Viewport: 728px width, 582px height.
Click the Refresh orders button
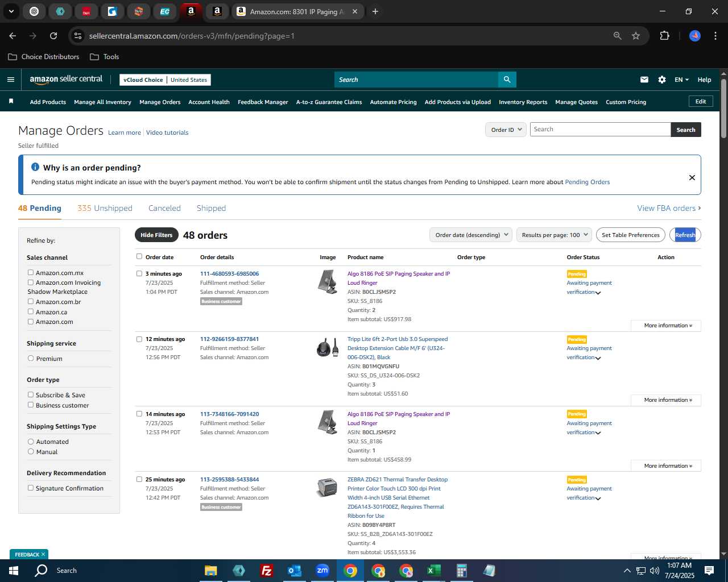click(685, 235)
